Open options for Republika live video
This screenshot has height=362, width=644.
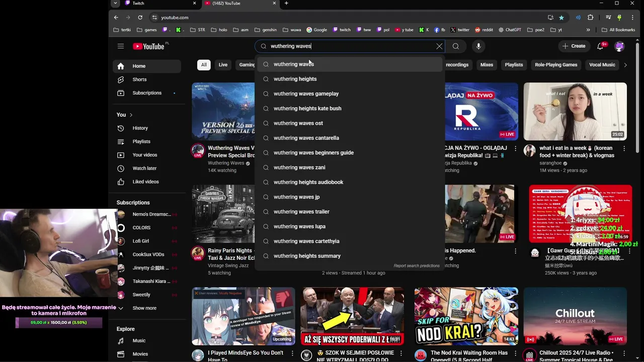click(x=515, y=149)
